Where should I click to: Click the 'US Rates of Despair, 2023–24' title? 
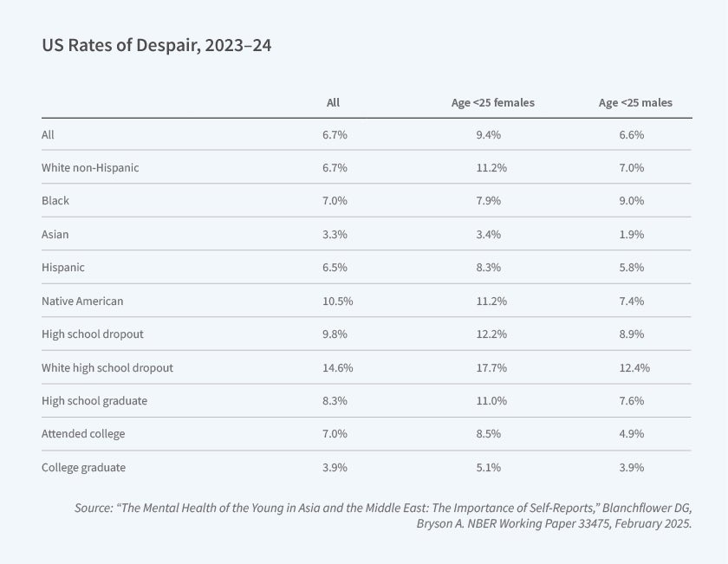[x=156, y=46]
